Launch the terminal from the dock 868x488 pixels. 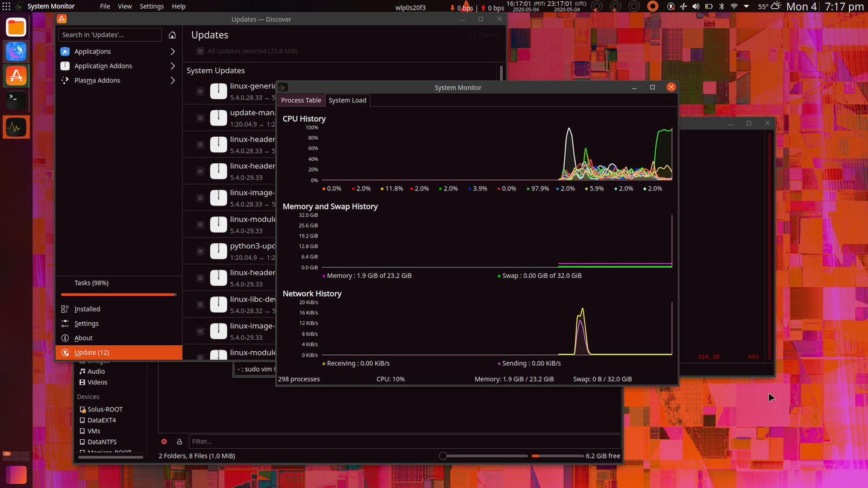16,99
